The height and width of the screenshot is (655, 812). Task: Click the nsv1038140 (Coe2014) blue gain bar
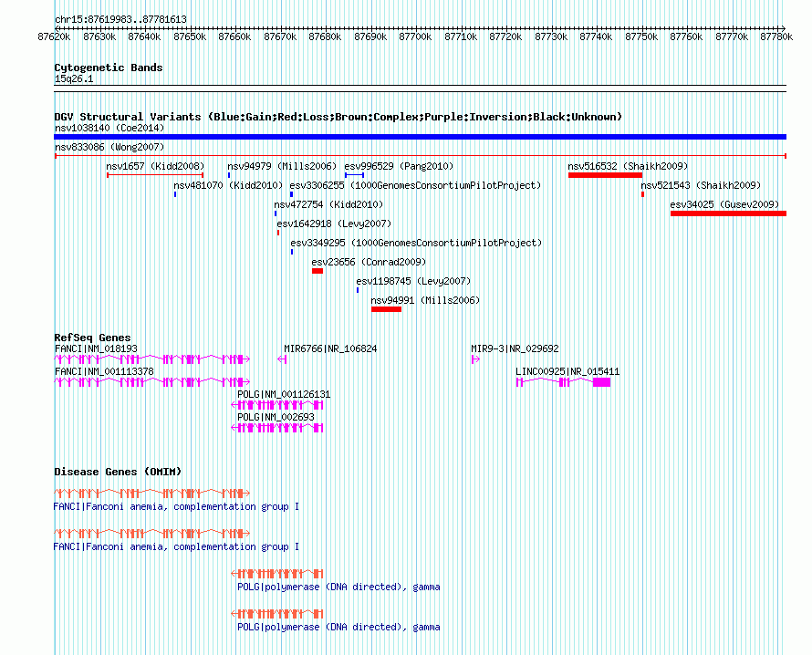[420, 137]
